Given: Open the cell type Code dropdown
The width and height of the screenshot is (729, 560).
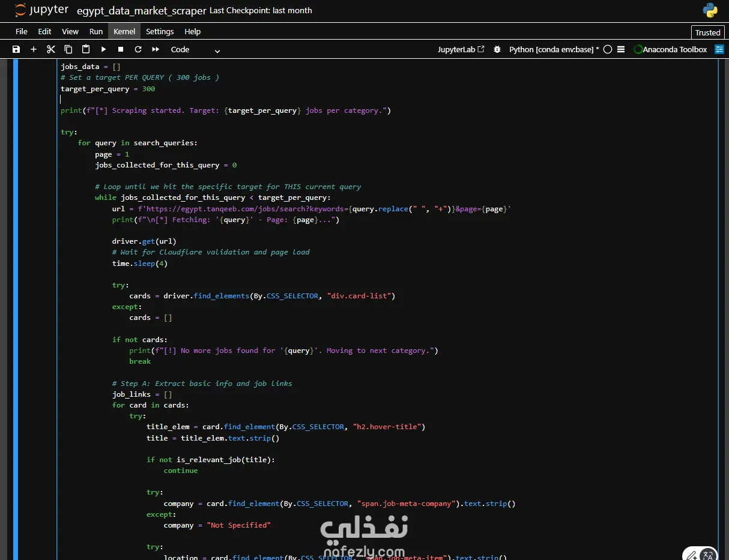Looking at the screenshot, I should (196, 49).
